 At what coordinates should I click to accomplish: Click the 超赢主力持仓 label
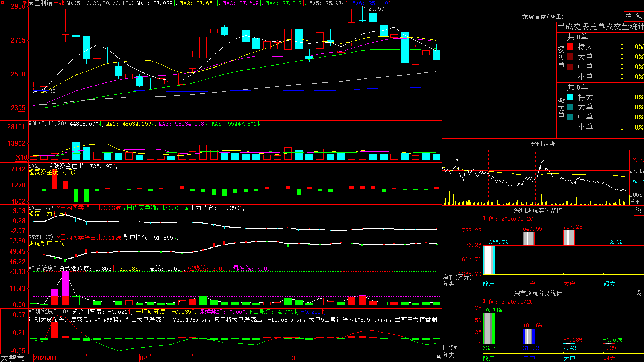(x=46, y=214)
